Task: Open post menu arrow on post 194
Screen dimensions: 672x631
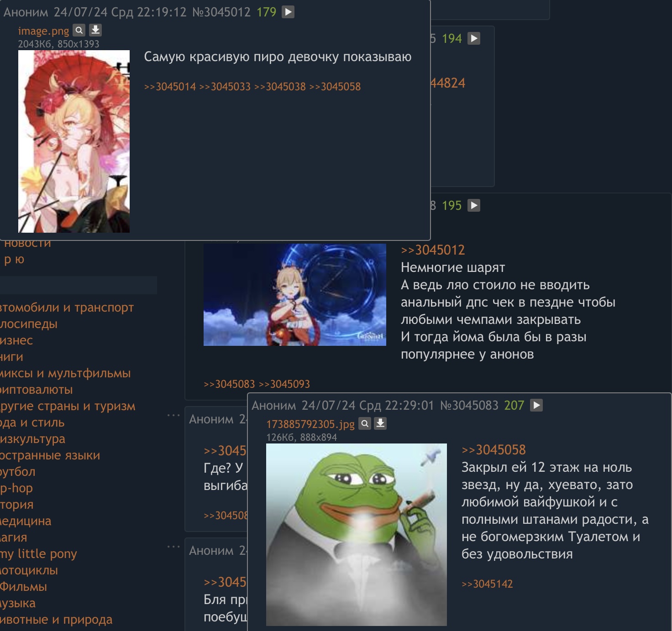Action: click(474, 38)
